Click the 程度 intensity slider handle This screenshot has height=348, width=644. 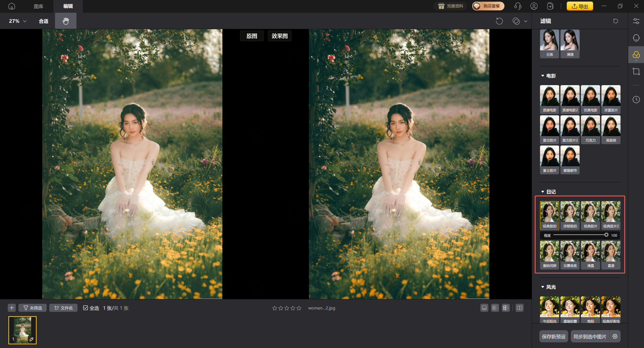pos(606,235)
